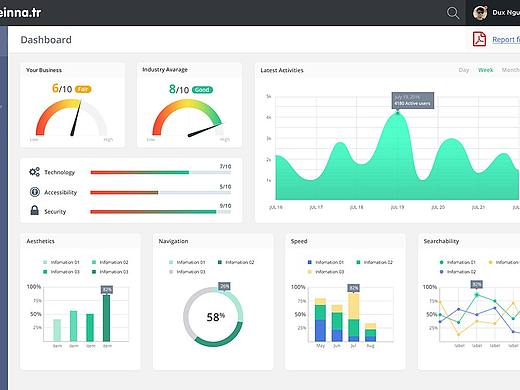The width and height of the screenshot is (520, 390).
Task: Select the Week tab in Latest Activities
Action: pyautogui.click(x=485, y=70)
